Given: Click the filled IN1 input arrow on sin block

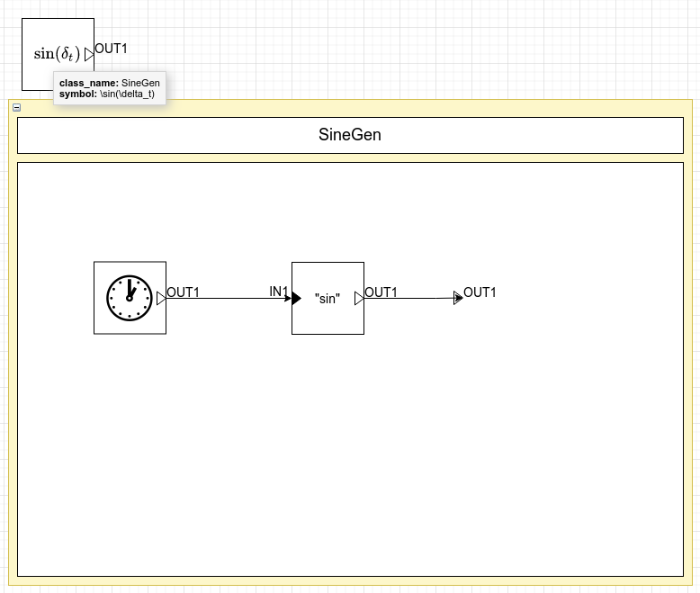Looking at the screenshot, I should [x=294, y=298].
